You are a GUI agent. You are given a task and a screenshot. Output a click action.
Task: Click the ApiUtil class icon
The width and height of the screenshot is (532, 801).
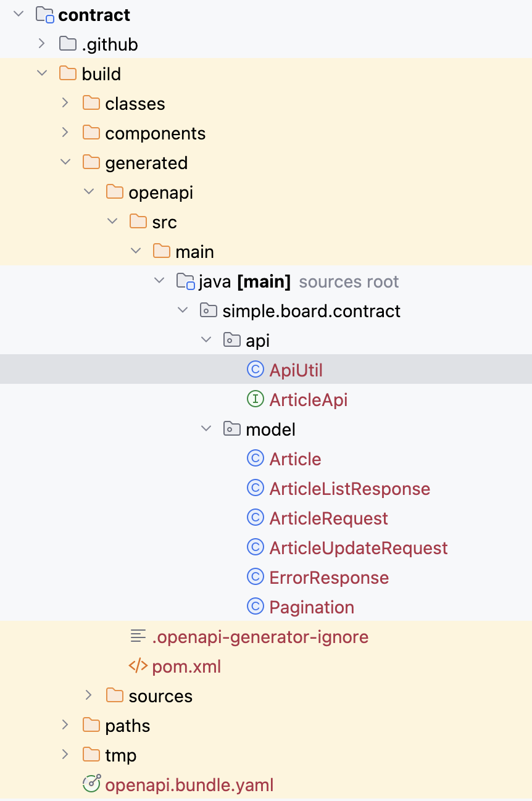click(255, 370)
